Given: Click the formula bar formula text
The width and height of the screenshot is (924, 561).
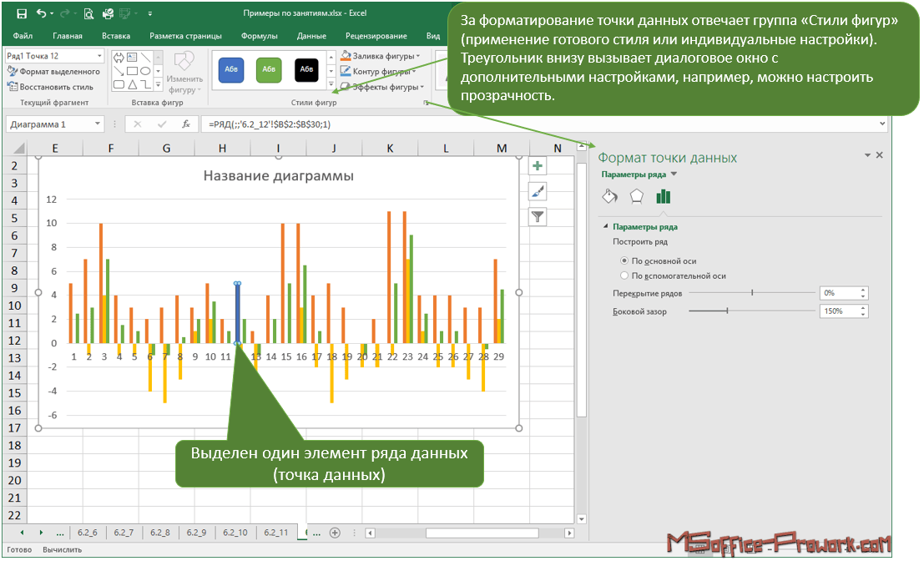Looking at the screenshot, I should (x=270, y=124).
